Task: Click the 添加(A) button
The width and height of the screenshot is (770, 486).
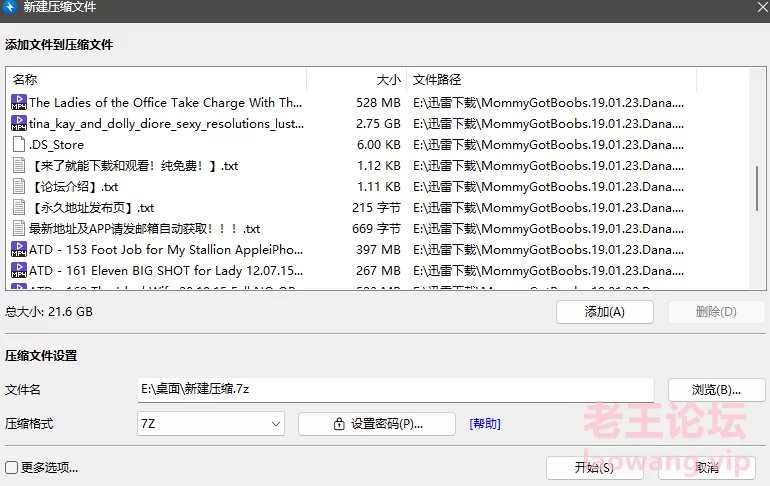Action: 605,312
